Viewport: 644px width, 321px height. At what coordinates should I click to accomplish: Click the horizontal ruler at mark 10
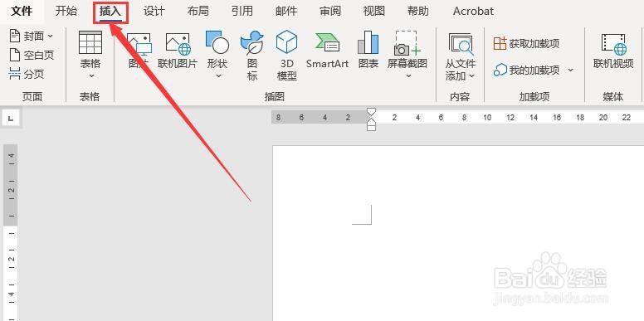tap(487, 118)
